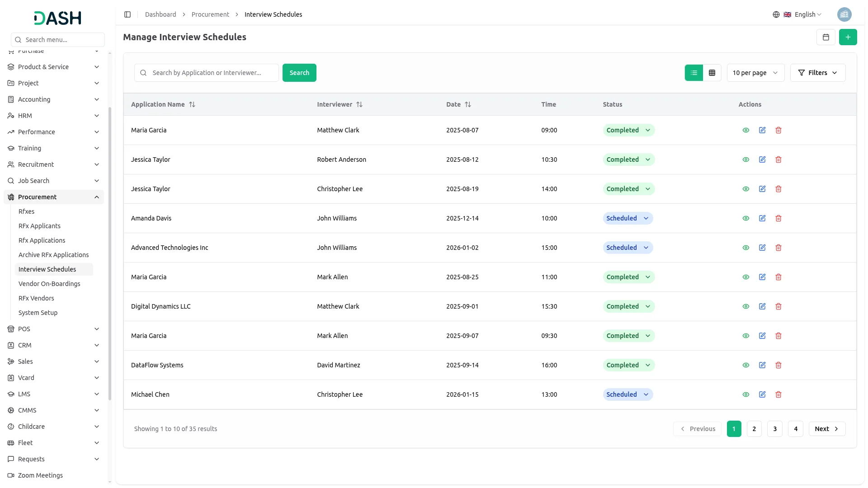Viewport: 868px width, 488px height.
Task: Click the calendar view icon button
Action: tap(826, 37)
